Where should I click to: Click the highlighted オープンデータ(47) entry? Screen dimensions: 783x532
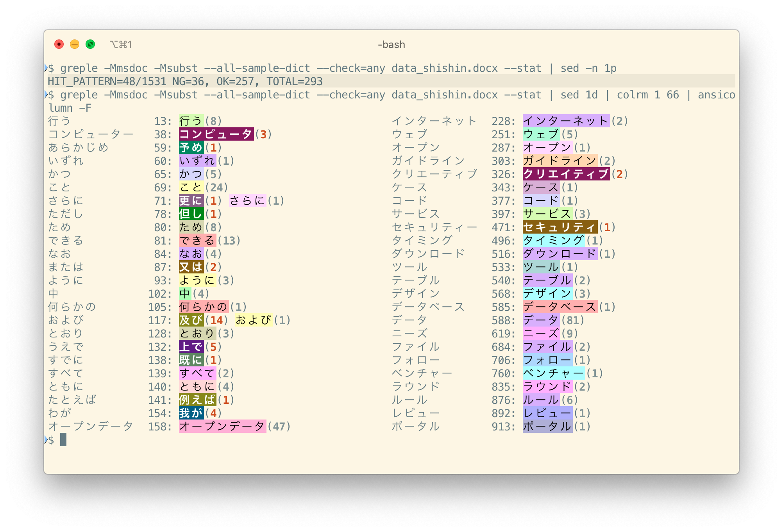point(222,427)
